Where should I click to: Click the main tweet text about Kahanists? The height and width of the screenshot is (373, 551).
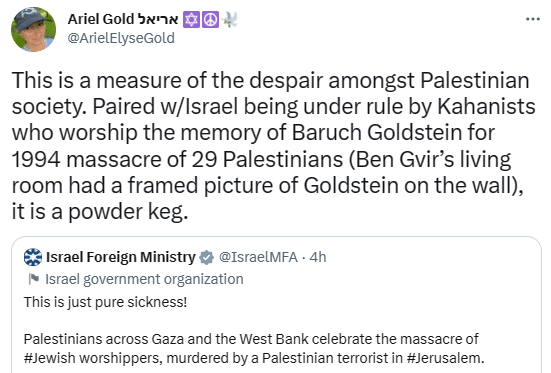[273, 146]
